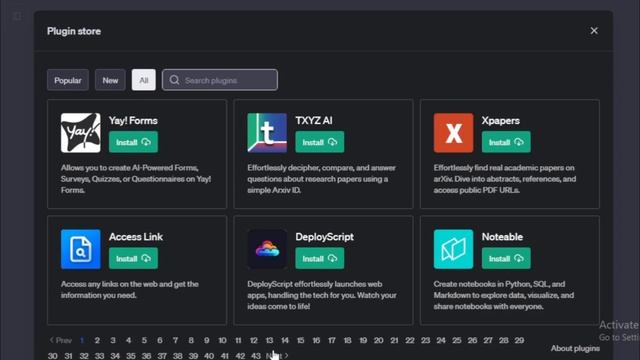
Task: Go to page 20
Action: [x=378, y=340]
